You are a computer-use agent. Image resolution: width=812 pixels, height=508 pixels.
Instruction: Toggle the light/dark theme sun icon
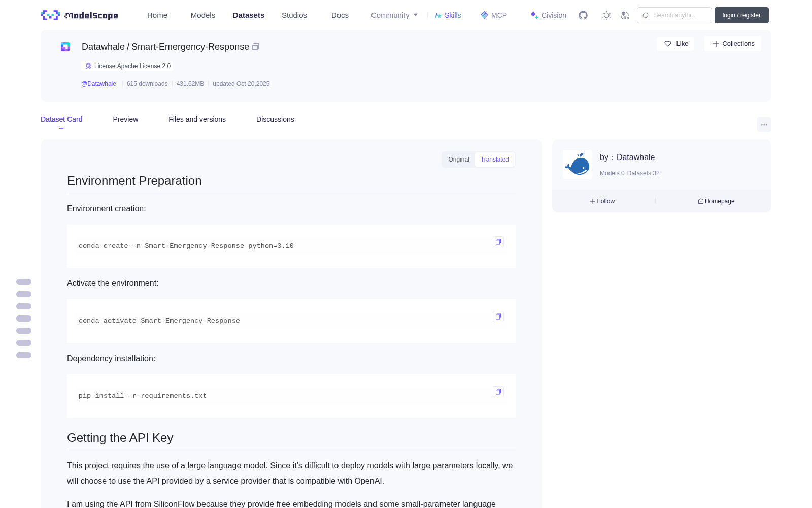pyautogui.click(x=606, y=15)
